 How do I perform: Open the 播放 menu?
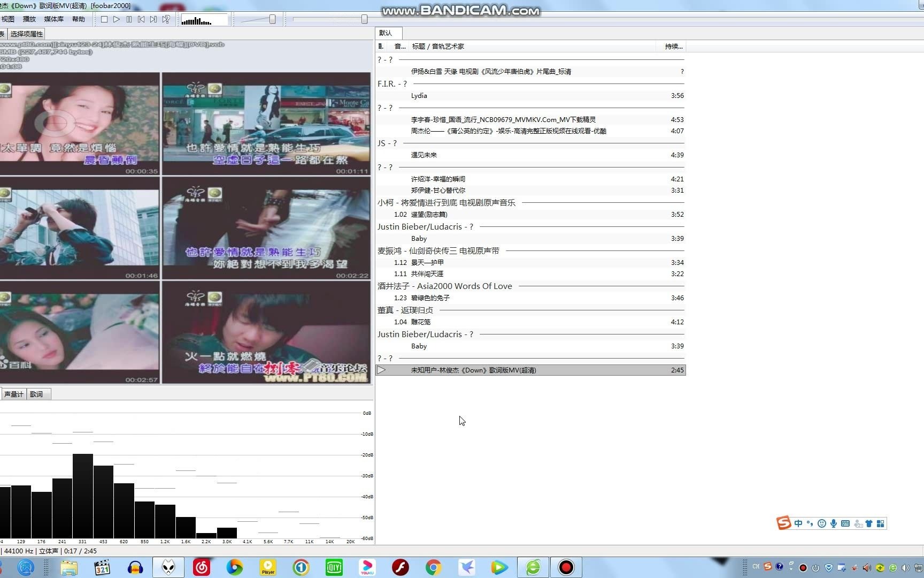[29, 19]
